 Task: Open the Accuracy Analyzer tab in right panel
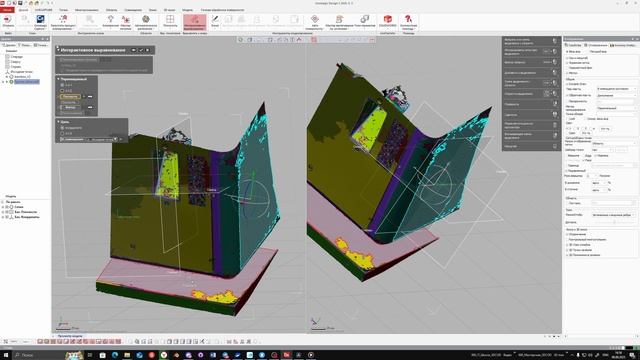point(623,45)
